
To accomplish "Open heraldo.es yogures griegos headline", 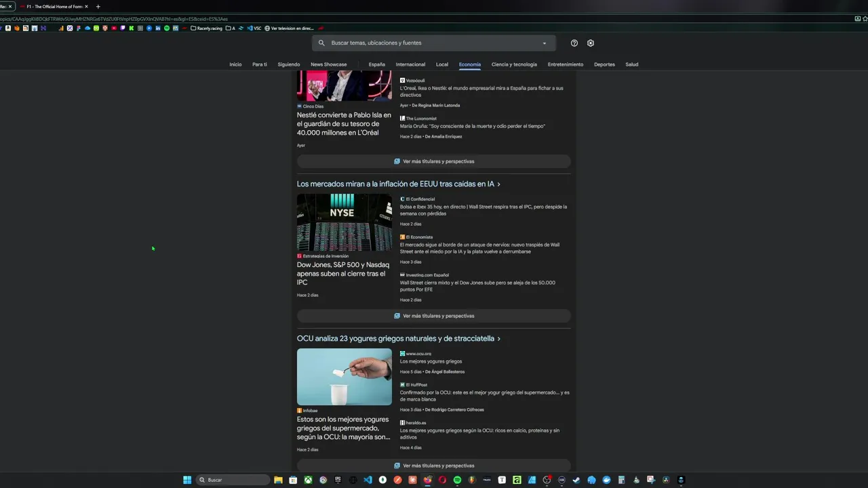I will pyautogui.click(x=479, y=434).
